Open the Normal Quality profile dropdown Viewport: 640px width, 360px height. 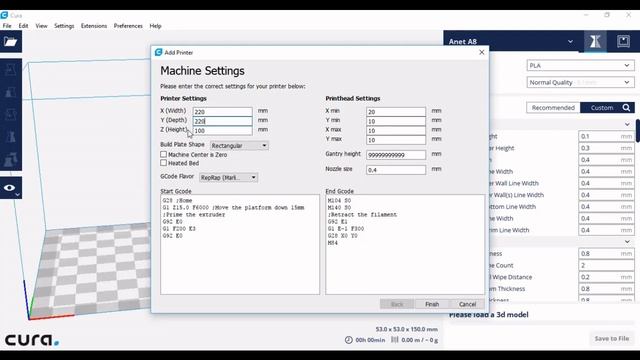pos(580,82)
